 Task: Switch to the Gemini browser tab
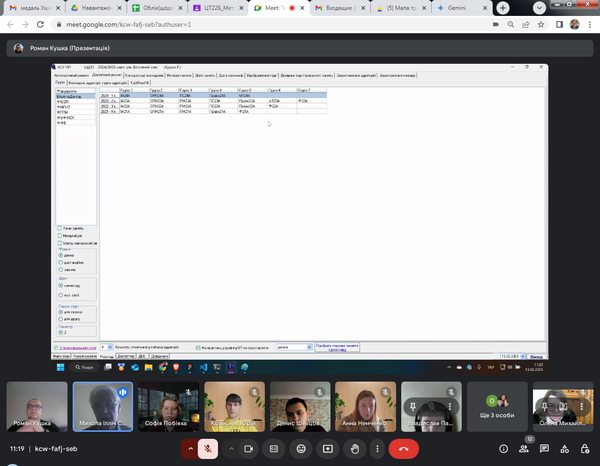[x=458, y=7]
